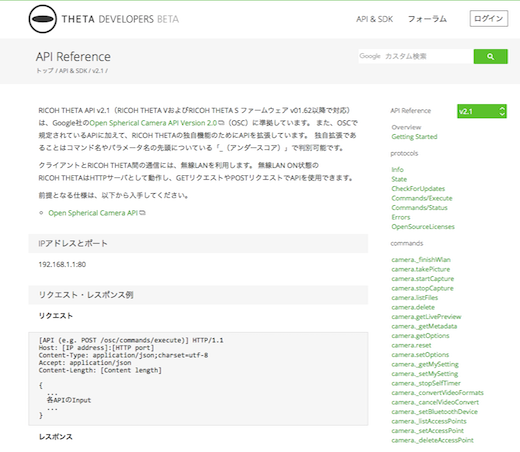Screen dimensions: 520x452
Task: Open Commands/Execute protocol page
Action: point(422,198)
